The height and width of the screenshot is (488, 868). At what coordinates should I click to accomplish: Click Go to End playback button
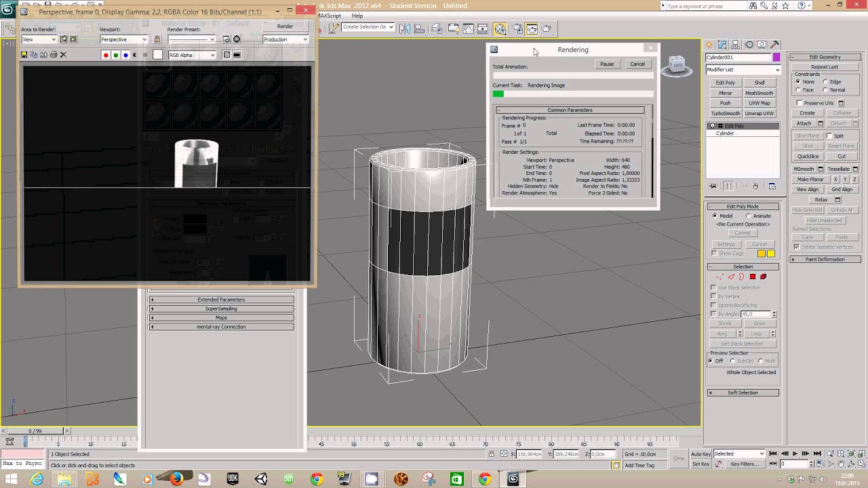816,453
